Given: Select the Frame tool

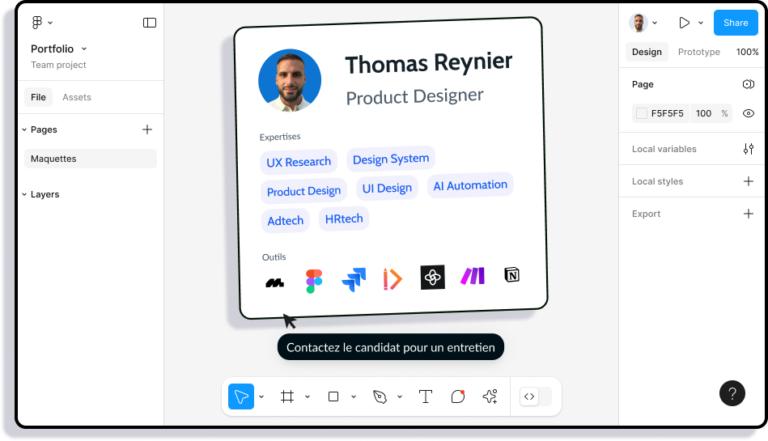Looking at the screenshot, I should (287, 396).
